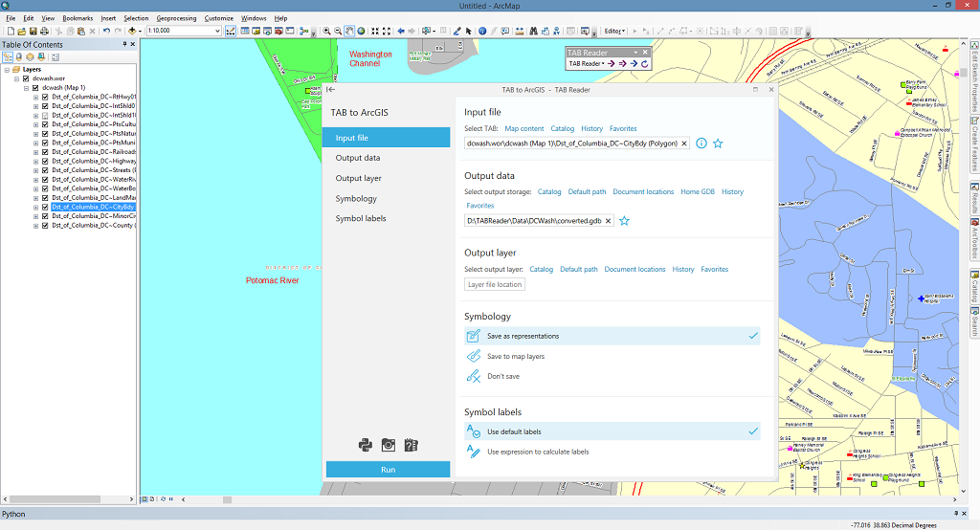
Task: Collapse the dcwash.wor tree node
Action: tap(17, 78)
